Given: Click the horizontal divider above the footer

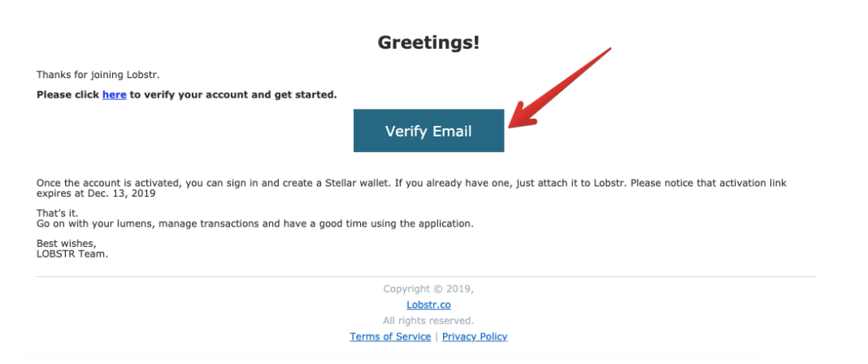Looking at the screenshot, I should tap(426, 276).
